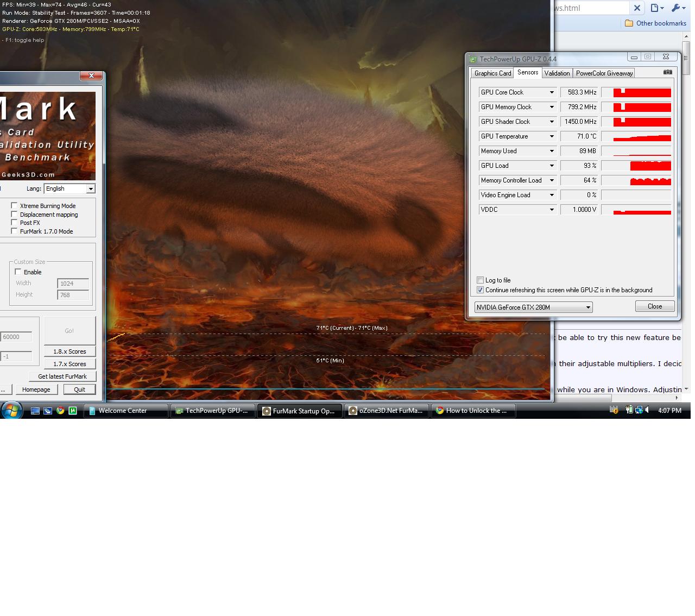Click the stop loading X in Chrome
695x616 pixels.
[x=637, y=8]
